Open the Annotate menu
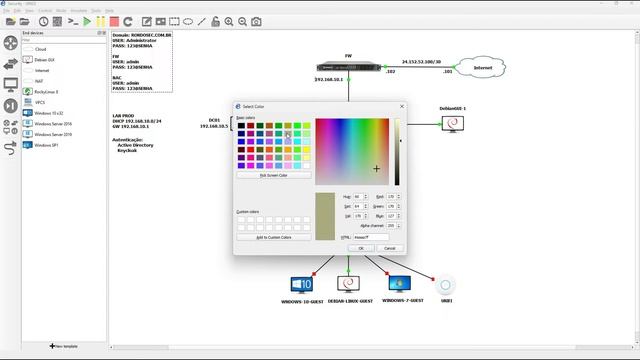The height and width of the screenshot is (360, 640). point(79,11)
